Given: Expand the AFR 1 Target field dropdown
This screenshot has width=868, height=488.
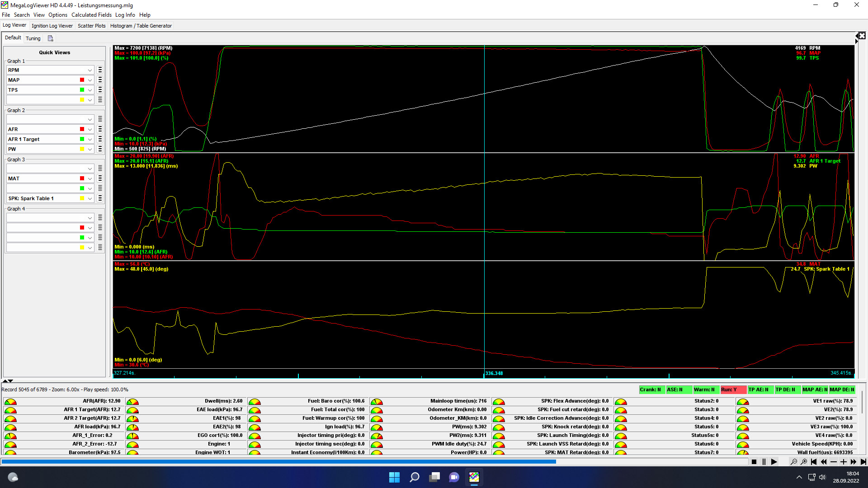Looking at the screenshot, I should pyautogui.click(x=90, y=139).
